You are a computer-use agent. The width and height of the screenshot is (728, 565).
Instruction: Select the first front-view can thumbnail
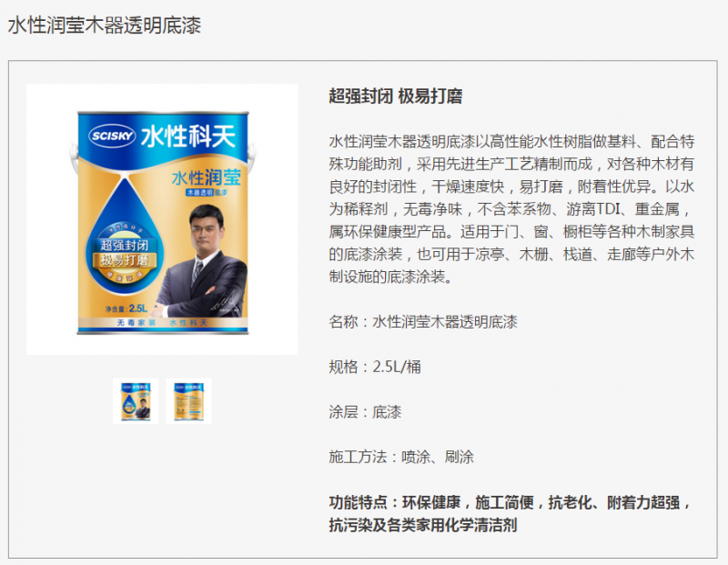(x=136, y=401)
